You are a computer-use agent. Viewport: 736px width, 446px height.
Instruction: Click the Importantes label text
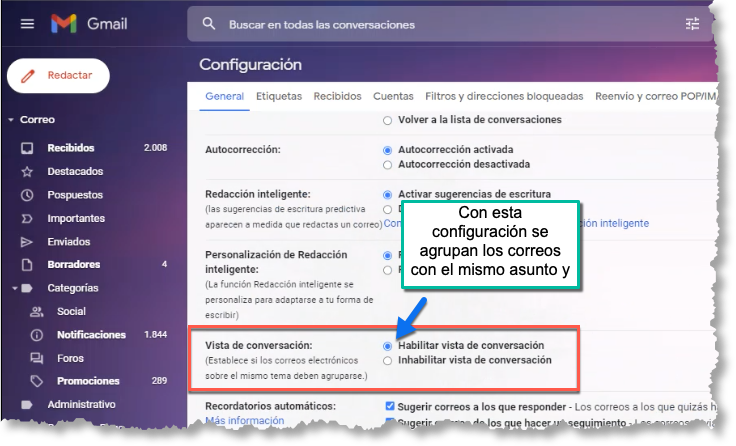point(76,218)
